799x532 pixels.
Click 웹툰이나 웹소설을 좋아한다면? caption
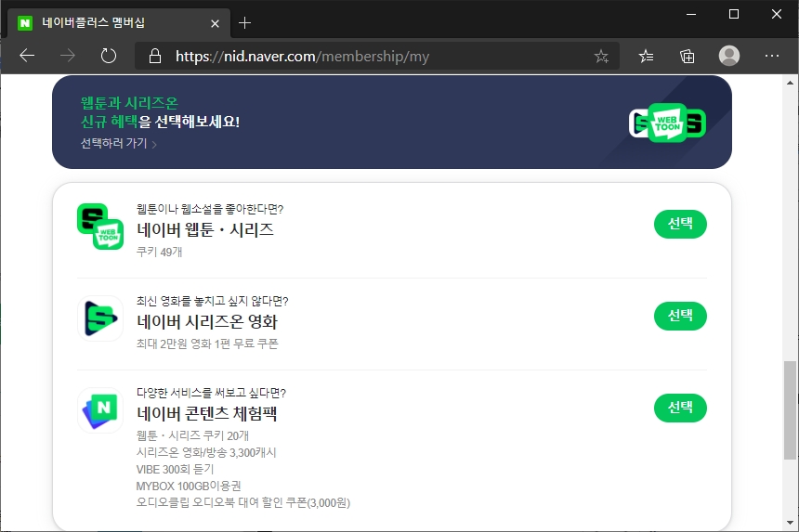(210, 209)
